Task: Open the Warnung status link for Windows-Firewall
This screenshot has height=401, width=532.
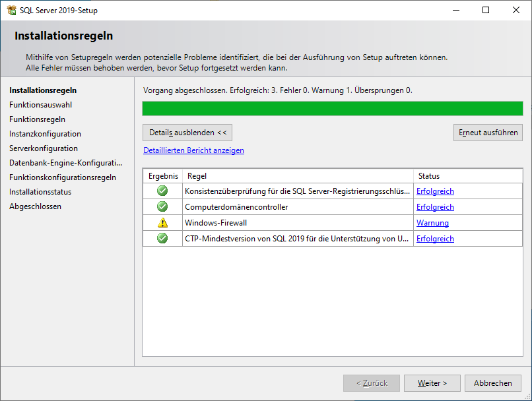Action: tap(432, 223)
